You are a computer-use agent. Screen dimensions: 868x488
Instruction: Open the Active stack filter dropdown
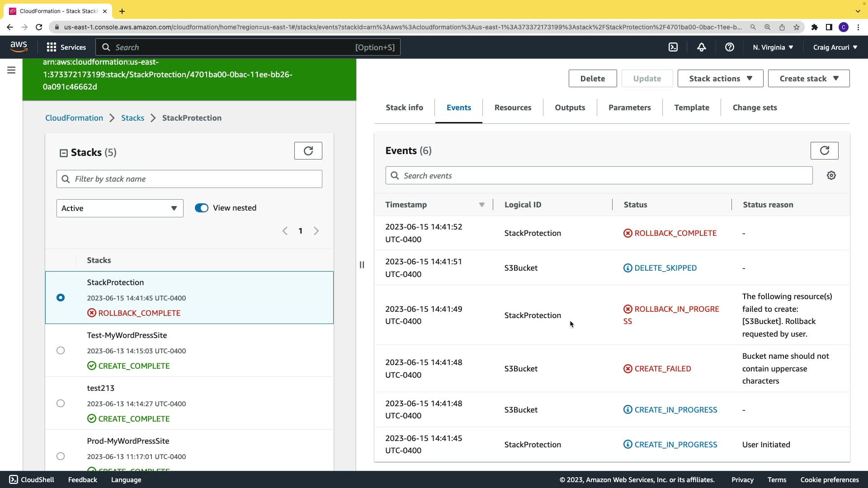[120, 208]
